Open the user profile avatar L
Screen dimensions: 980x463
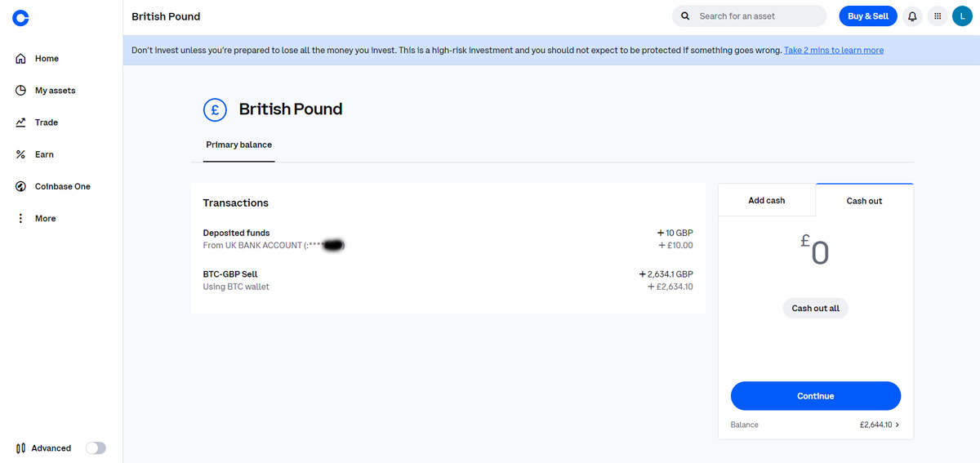click(962, 16)
